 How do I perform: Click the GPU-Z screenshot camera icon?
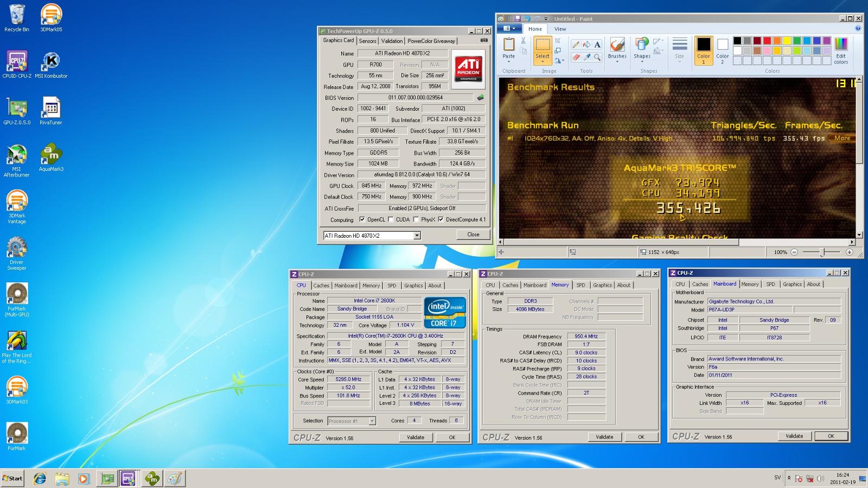[484, 40]
